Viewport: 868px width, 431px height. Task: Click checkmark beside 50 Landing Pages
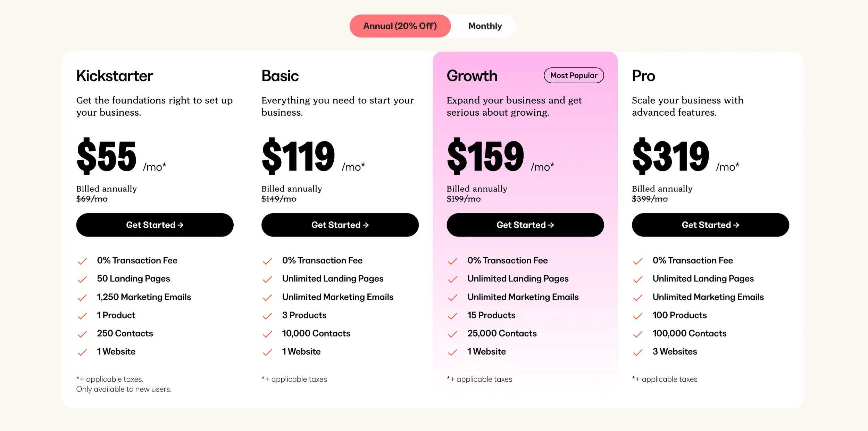(82, 279)
